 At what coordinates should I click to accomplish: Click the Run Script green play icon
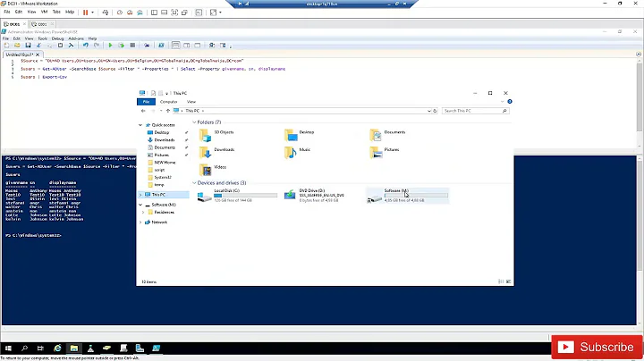pos(110,45)
